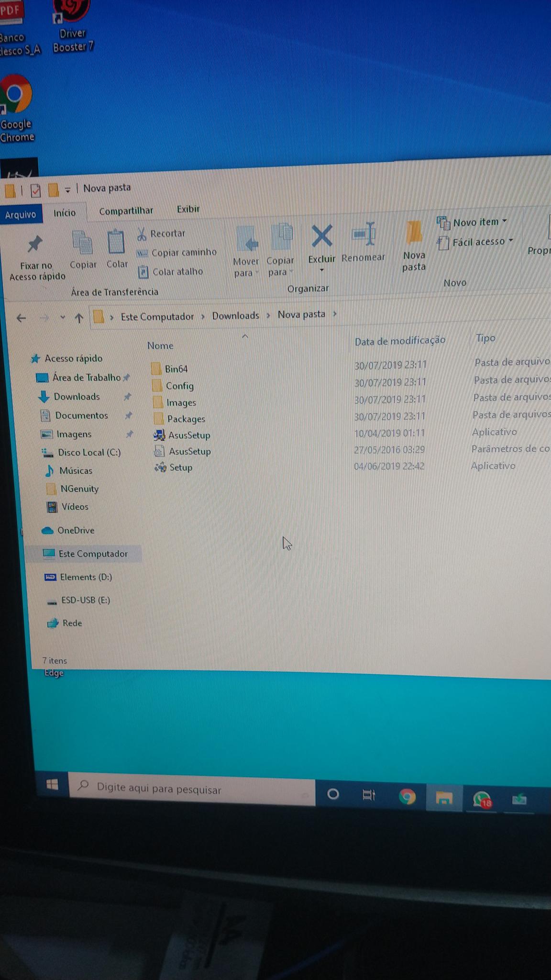Go up one folder level arrow
Screen dimensions: 551x980
(79, 318)
